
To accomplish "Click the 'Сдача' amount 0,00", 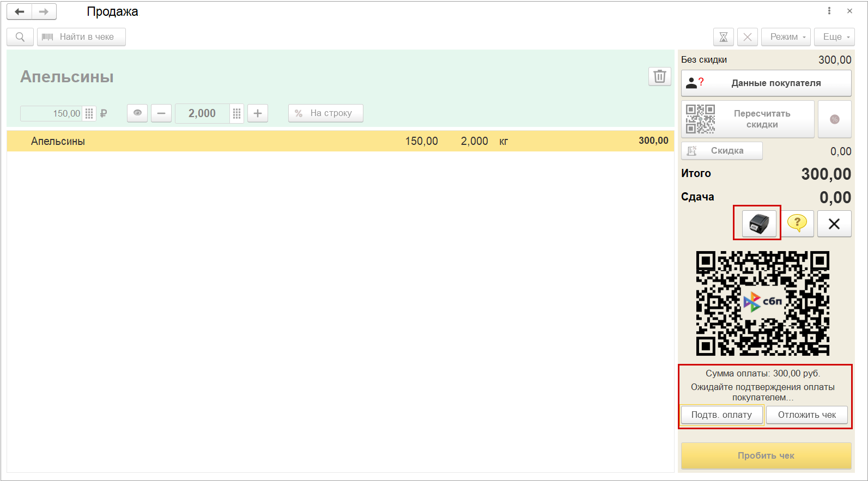I will tap(835, 198).
